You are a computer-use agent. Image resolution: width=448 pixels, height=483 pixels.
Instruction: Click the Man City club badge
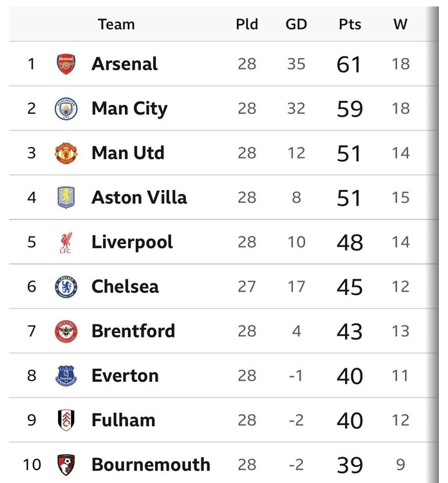(x=66, y=109)
